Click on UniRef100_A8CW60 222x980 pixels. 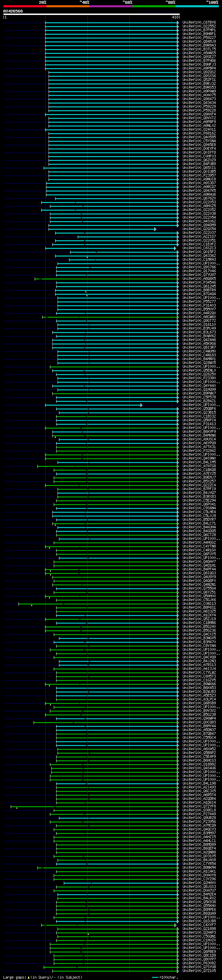point(199,317)
